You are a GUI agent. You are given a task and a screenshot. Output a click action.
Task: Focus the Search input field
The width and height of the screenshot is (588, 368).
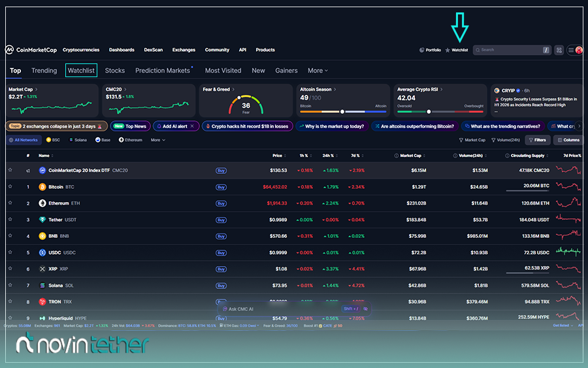512,50
